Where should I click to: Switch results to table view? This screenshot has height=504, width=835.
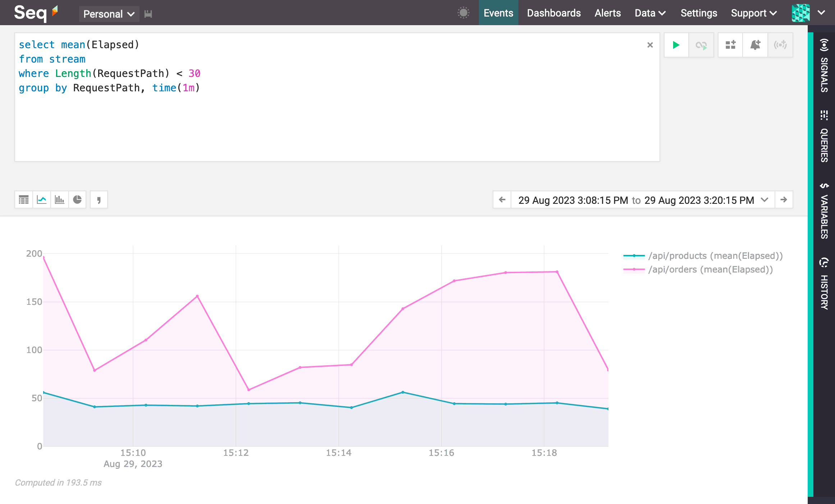pyautogui.click(x=24, y=200)
